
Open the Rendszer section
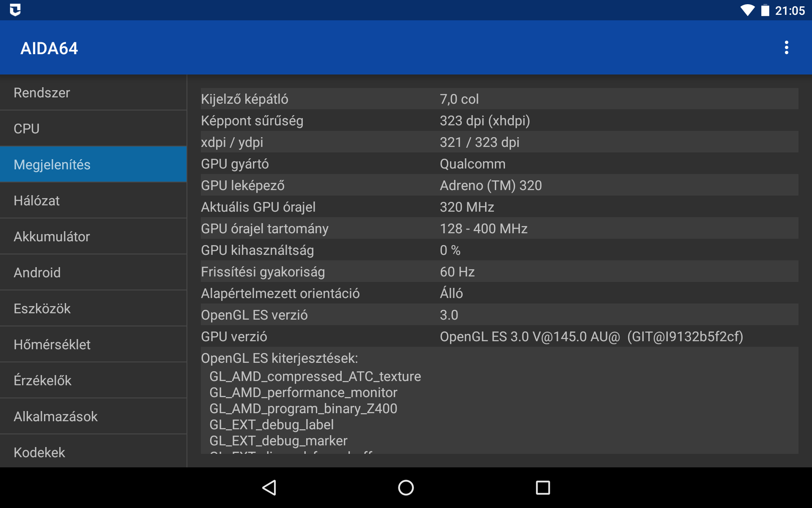coord(93,93)
